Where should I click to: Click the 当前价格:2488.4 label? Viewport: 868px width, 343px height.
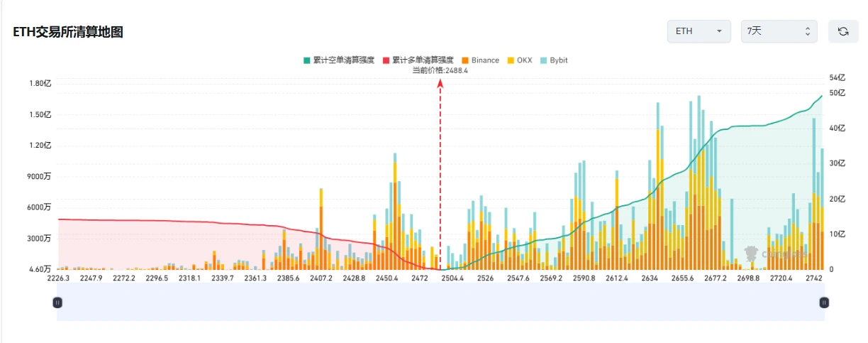(440, 71)
